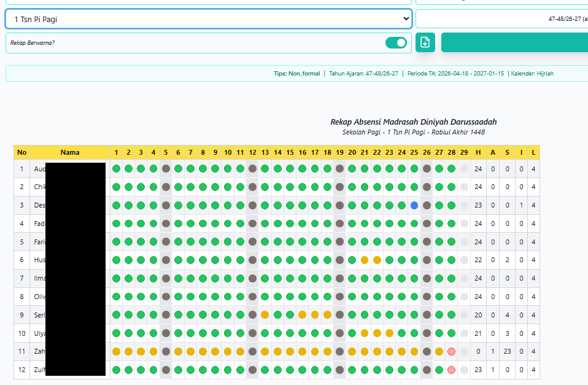The height and width of the screenshot is (385, 588).
Task: Click the "Tahun Ajaran: 47-48/26-27" info text
Action: 364,74
